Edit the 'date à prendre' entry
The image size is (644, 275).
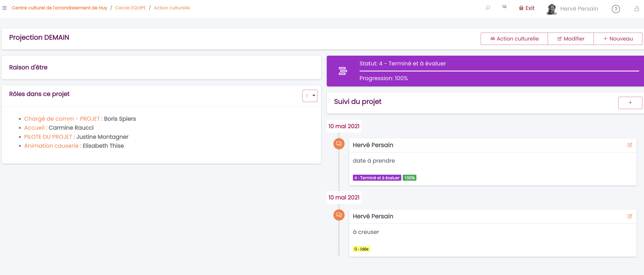coord(629,145)
